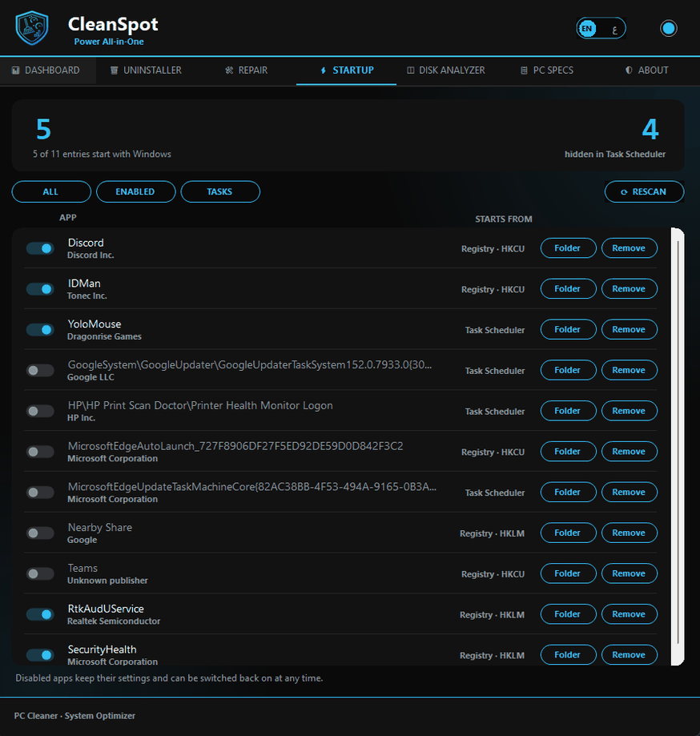Open the Repair tab
Viewport: 700px width, 736px height.
pos(246,70)
